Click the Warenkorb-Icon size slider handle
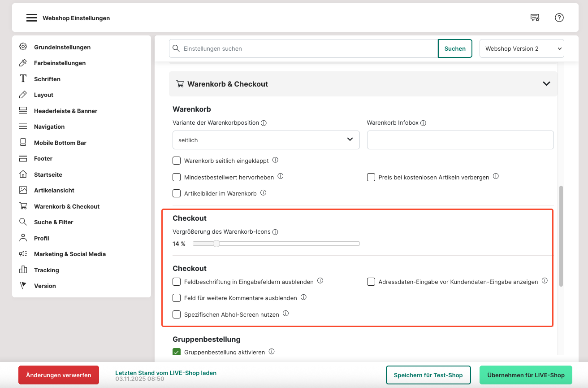 (x=216, y=244)
